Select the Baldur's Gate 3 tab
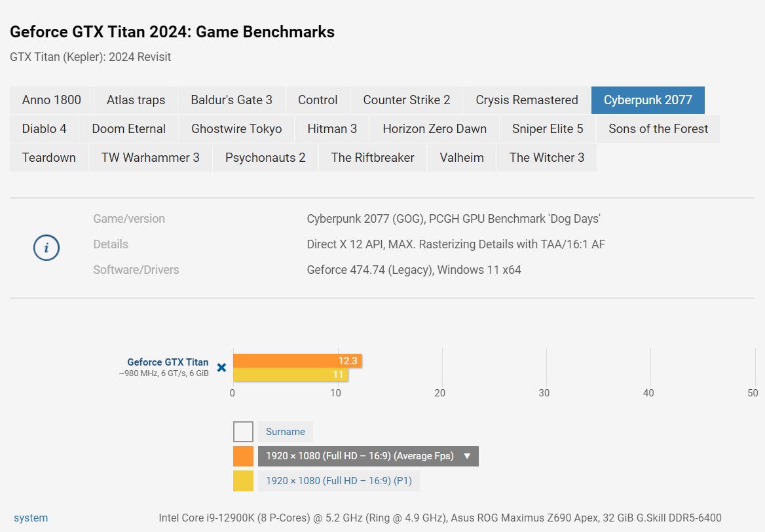765x532 pixels. coord(231,100)
